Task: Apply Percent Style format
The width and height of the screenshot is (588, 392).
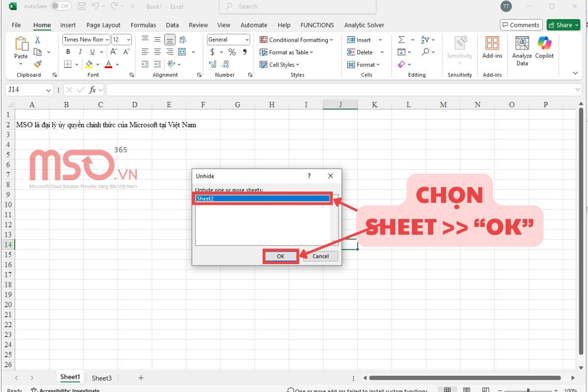Action: click(x=232, y=52)
